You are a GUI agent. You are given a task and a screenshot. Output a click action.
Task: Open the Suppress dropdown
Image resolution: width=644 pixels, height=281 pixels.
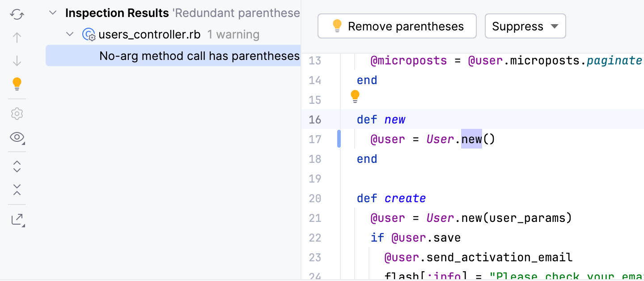tap(525, 26)
